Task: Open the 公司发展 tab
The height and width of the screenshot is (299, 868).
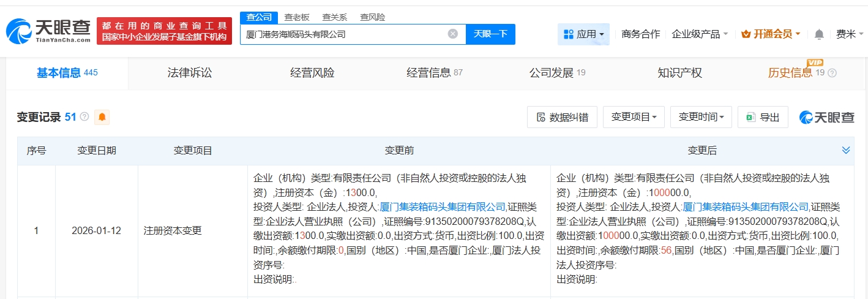Action: pyautogui.click(x=557, y=73)
